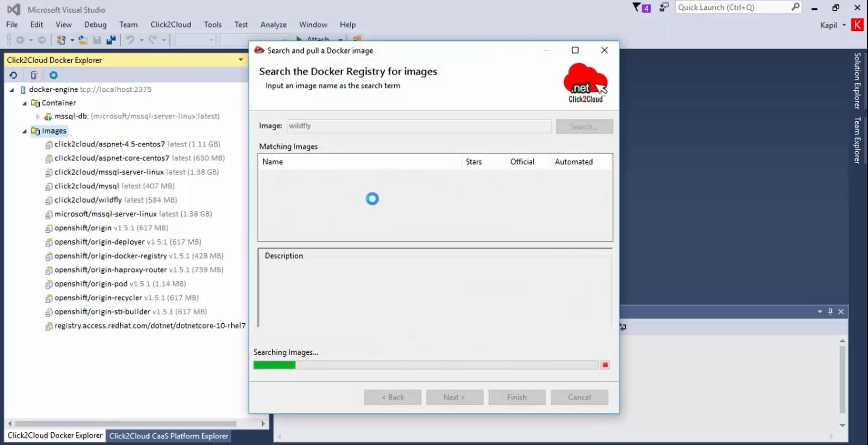Screen dimensions: 868x445
Task: Open the bottom panel window position dropdown
Action: pos(820,312)
